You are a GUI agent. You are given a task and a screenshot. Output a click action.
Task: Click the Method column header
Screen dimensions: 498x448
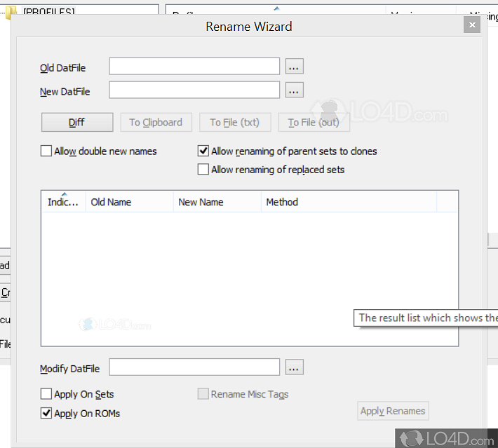[x=349, y=202]
